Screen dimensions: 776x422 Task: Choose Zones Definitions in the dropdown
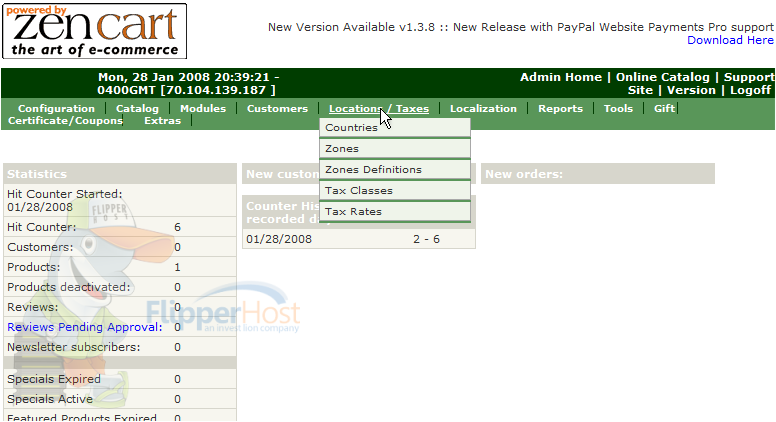point(395,169)
